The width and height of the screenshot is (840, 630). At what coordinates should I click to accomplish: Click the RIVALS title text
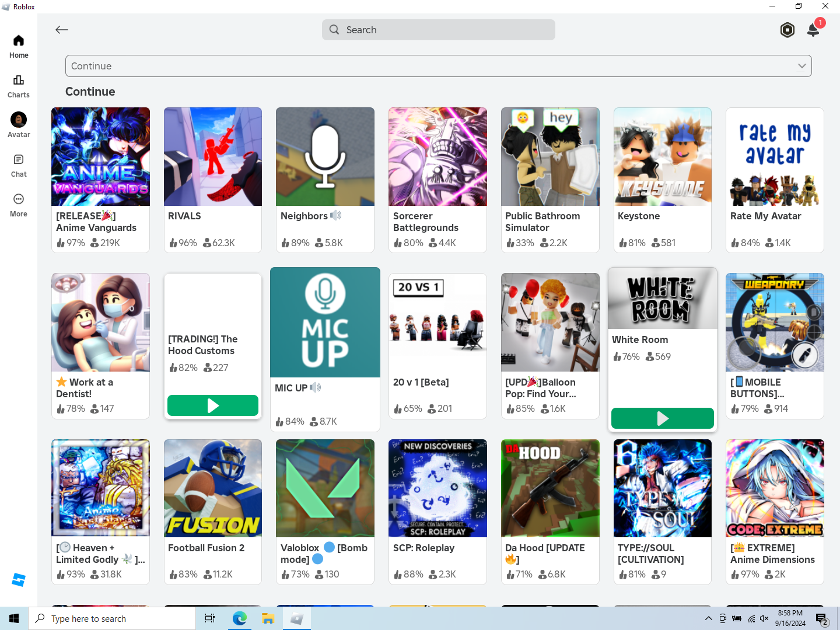pyautogui.click(x=184, y=216)
